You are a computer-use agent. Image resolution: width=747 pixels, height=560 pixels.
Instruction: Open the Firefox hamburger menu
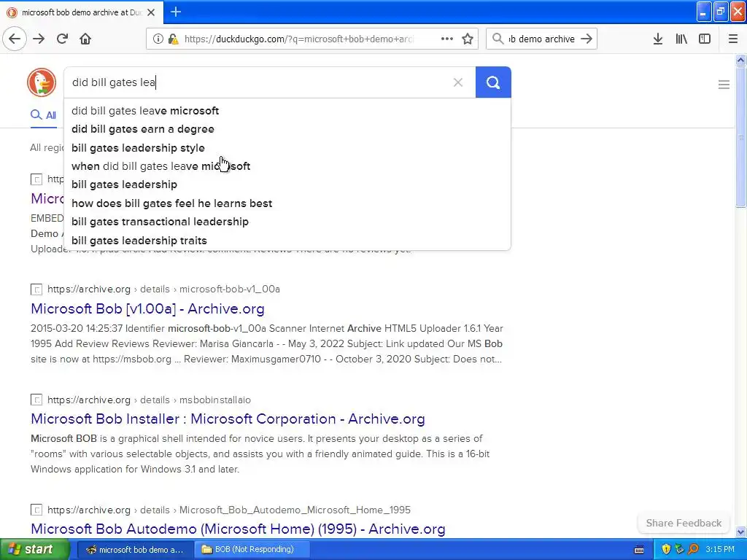point(733,39)
